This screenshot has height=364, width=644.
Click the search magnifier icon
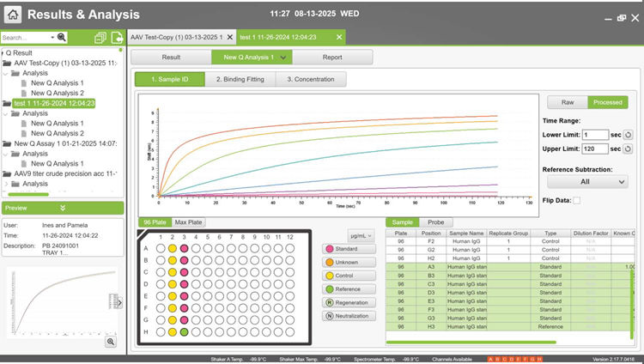pos(62,38)
